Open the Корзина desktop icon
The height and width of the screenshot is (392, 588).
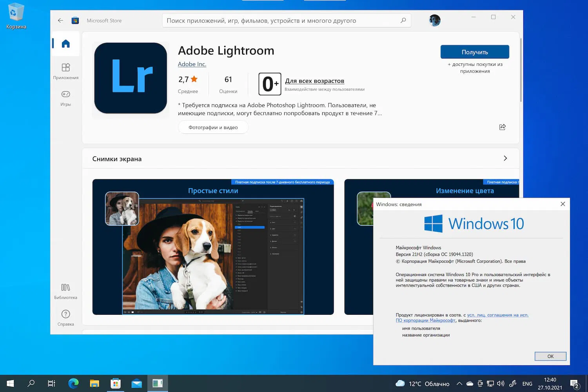point(16,16)
